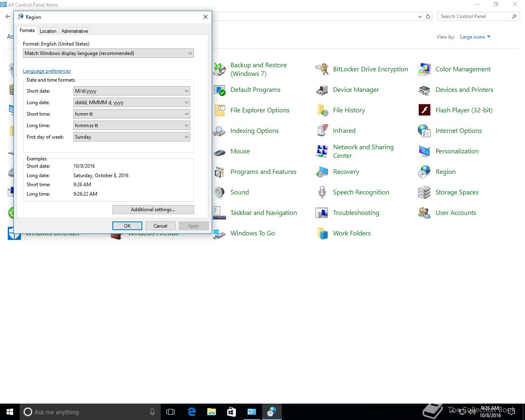Open the Infrared icon
This screenshot has height=420, width=525.
(322, 131)
